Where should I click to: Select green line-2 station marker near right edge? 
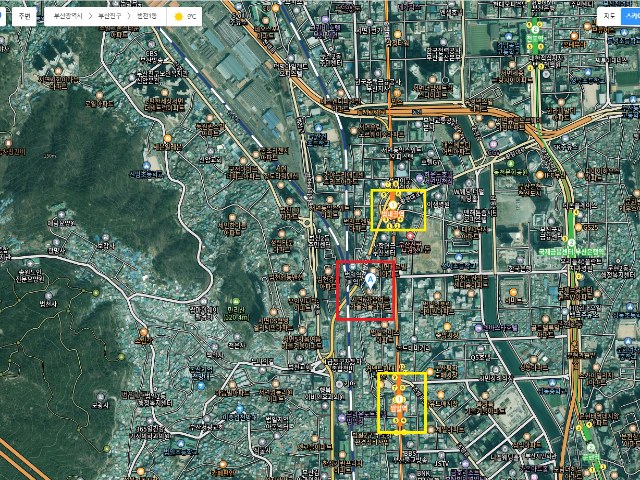pyautogui.click(x=571, y=240)
